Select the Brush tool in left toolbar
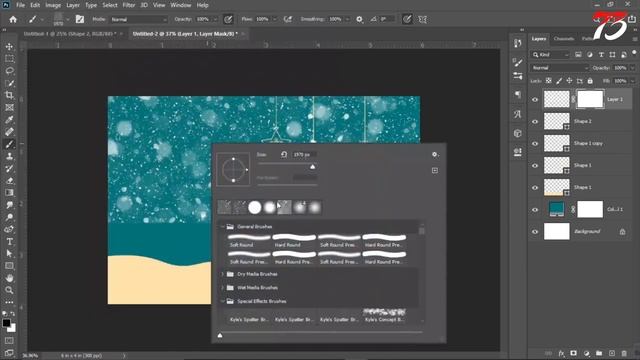The image size is (640, 360). [9, 144]
